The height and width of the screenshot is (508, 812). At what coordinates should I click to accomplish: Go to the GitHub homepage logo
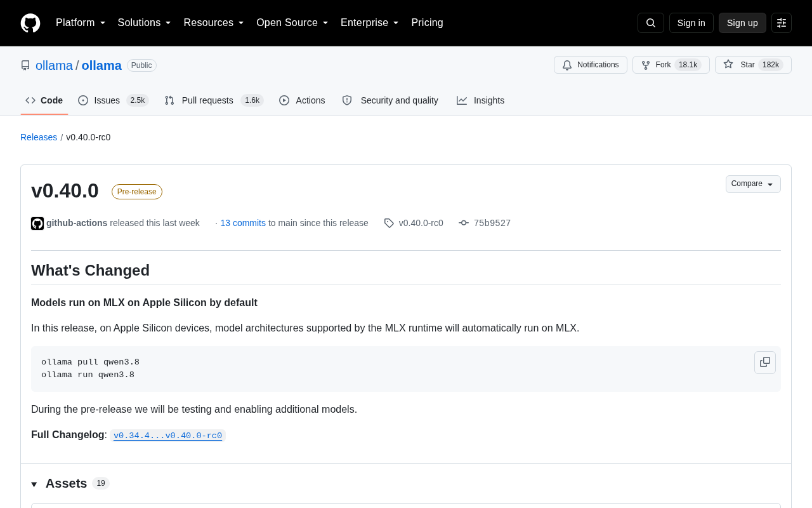30,23
